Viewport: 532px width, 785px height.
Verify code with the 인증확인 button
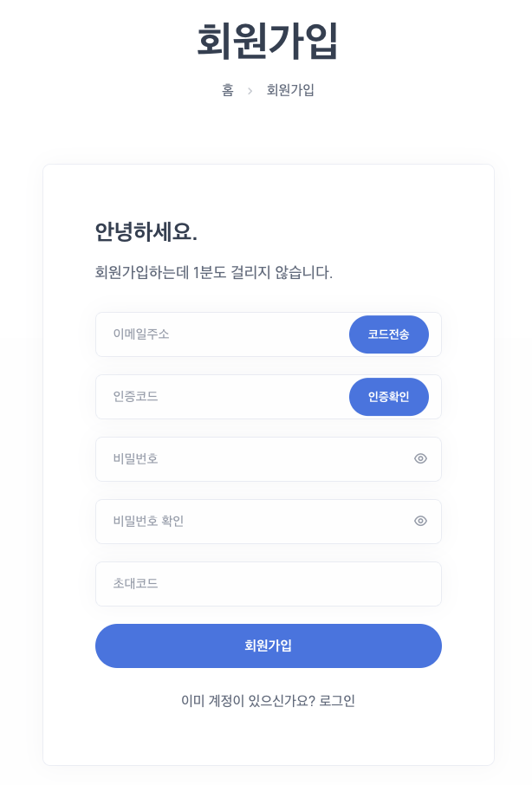tap(389, 397)
